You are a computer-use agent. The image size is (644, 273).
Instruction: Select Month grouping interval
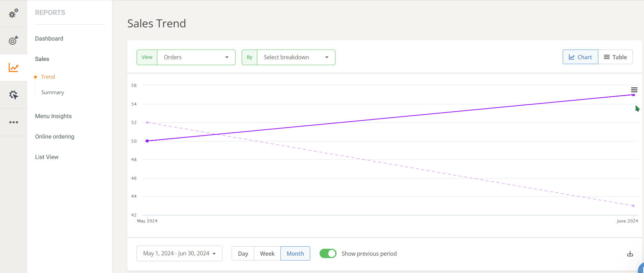pyautogui.click(x=295, y=254)
